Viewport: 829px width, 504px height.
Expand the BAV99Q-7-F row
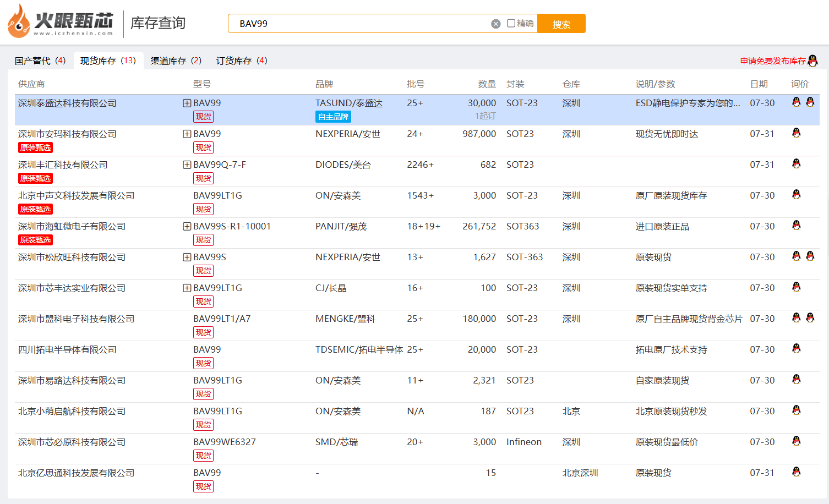coord(187,165)
